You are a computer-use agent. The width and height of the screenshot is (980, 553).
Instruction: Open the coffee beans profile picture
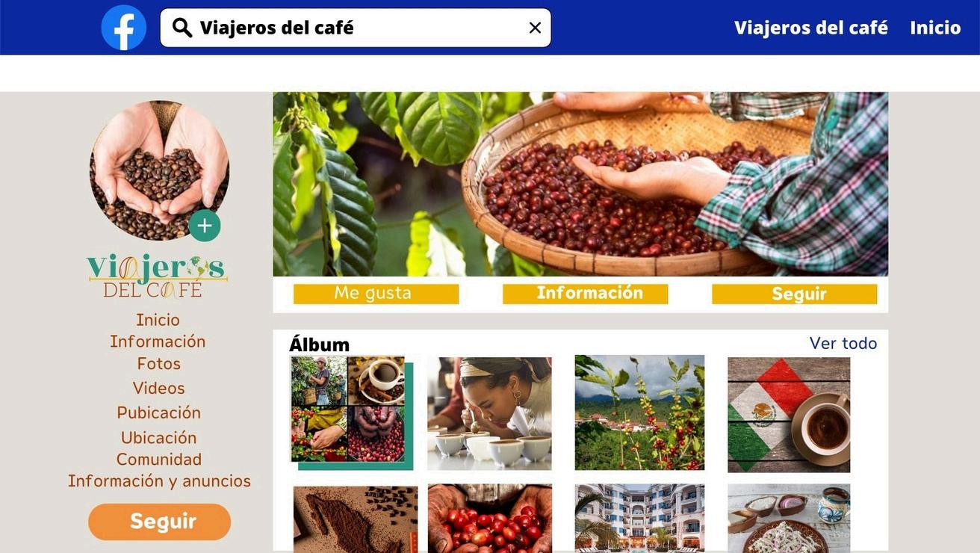point(159,170)
